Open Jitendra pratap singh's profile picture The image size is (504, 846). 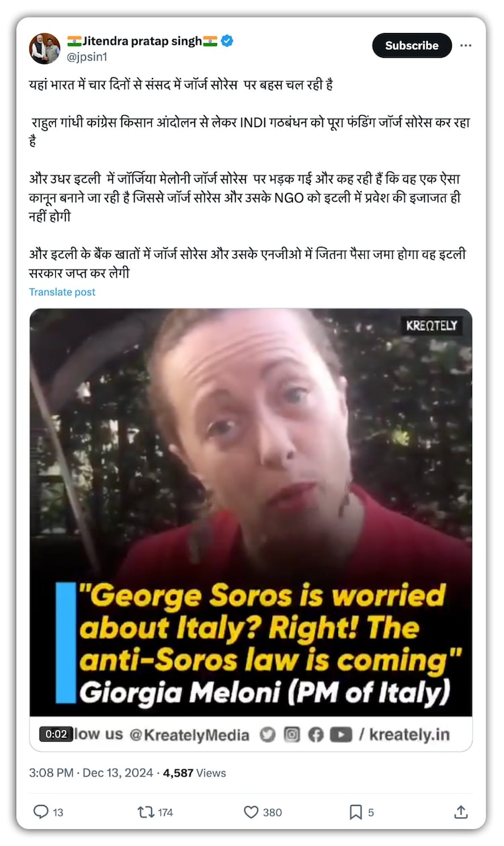[45, 48]
